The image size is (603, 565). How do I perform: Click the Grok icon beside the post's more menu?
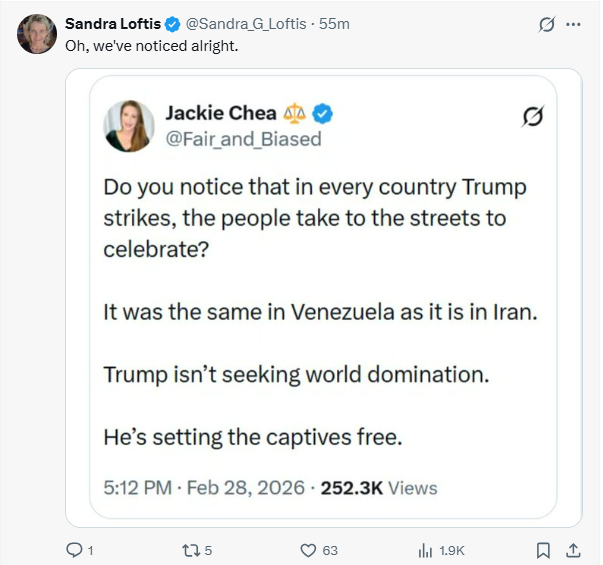pos(547,25)
